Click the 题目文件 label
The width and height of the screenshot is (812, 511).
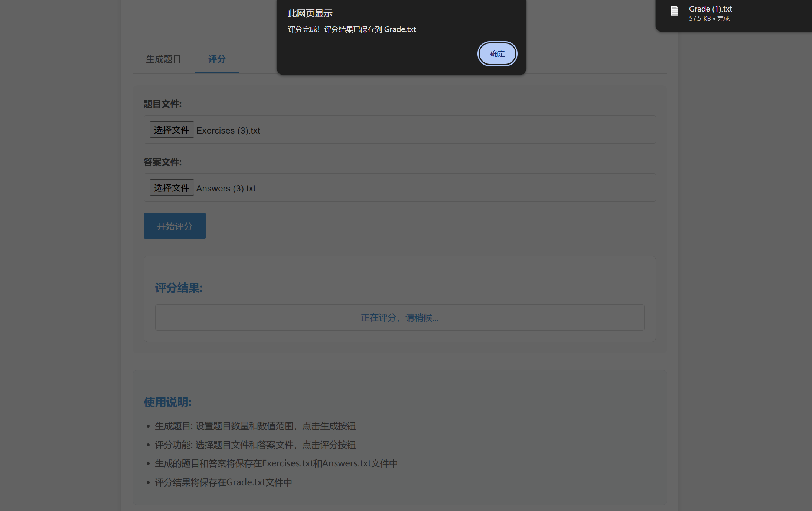click(162, 104)
